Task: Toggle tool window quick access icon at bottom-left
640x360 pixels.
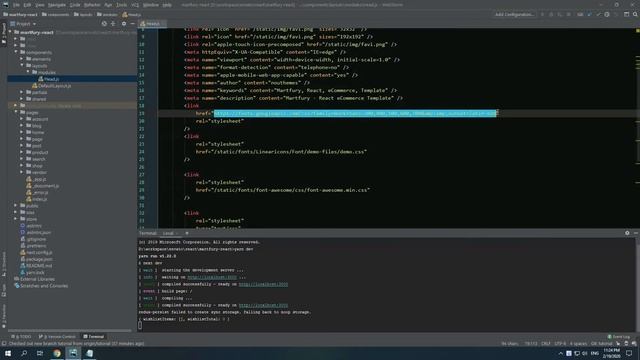Action: click(x=4, y=344)
